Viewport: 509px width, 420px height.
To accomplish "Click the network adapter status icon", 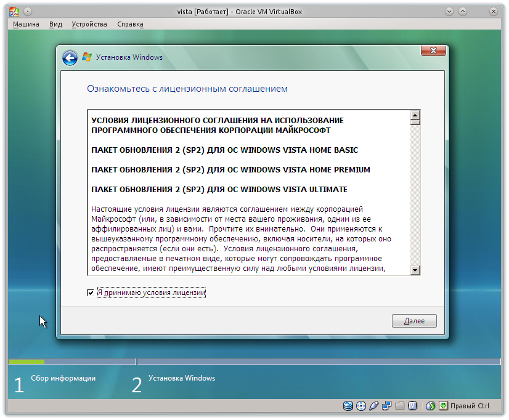I will pyautogui.click(x=386, y=406).
